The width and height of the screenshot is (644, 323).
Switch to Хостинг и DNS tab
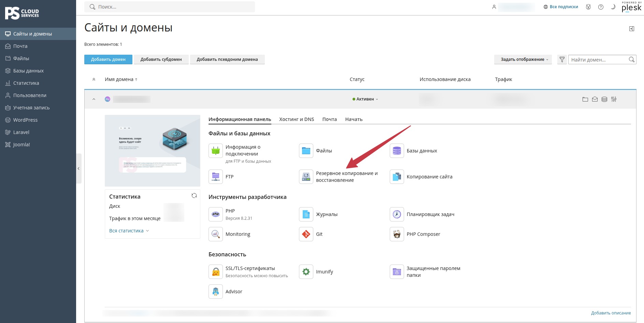(297, 119)
